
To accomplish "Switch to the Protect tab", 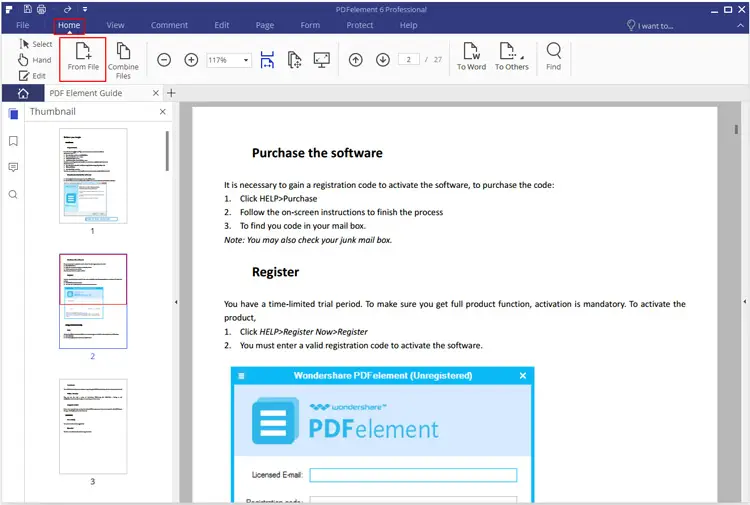I will 360,25.
